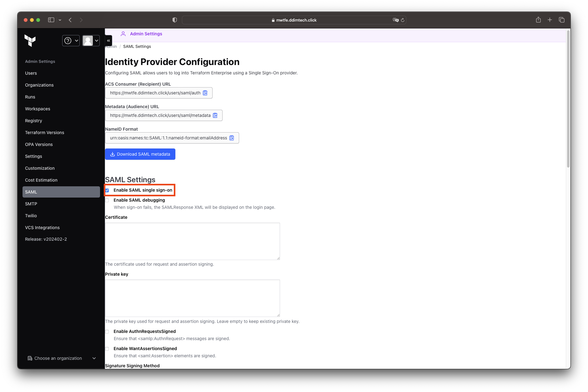Check Enable WantAssertionsSigned
The height and width of the screenshot is (392, 588).
[x=107, y=349]
